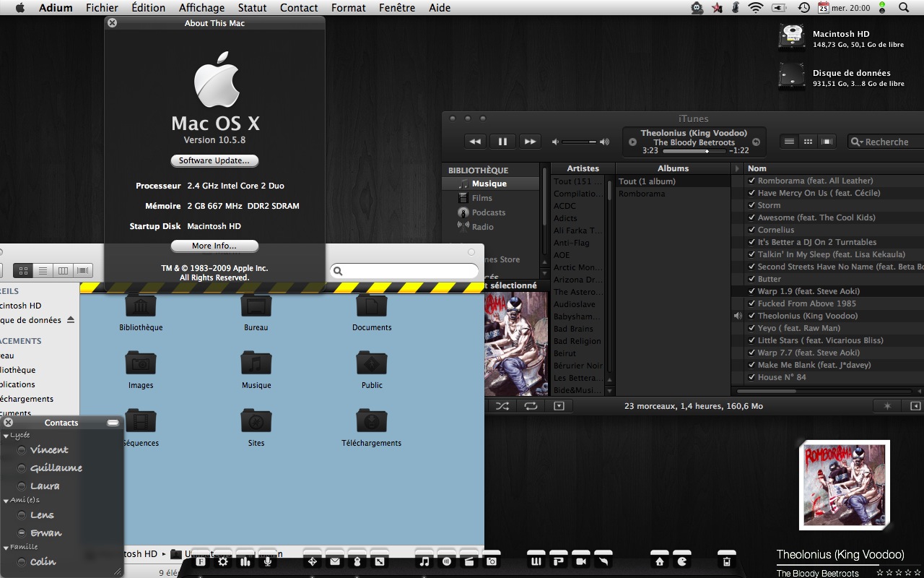Open the iTunes bottom bar dropdown arrow button
924x578 pixels.
click(559, 406)
